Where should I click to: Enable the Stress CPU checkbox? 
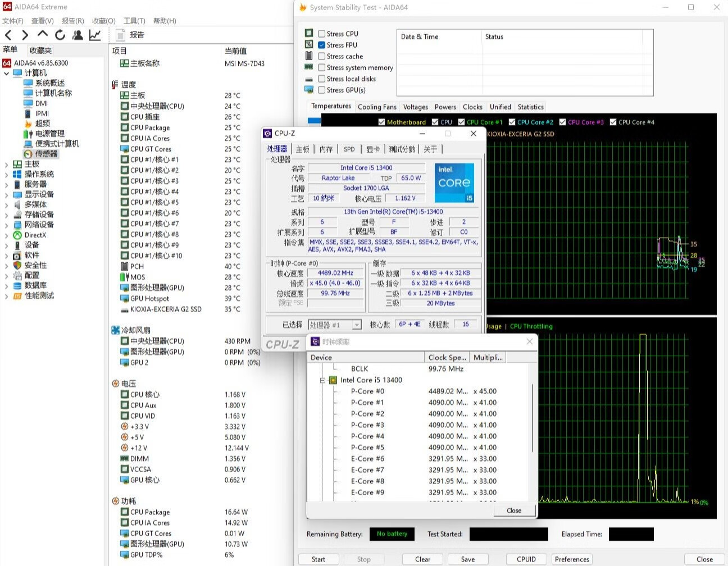coord(322,34)
